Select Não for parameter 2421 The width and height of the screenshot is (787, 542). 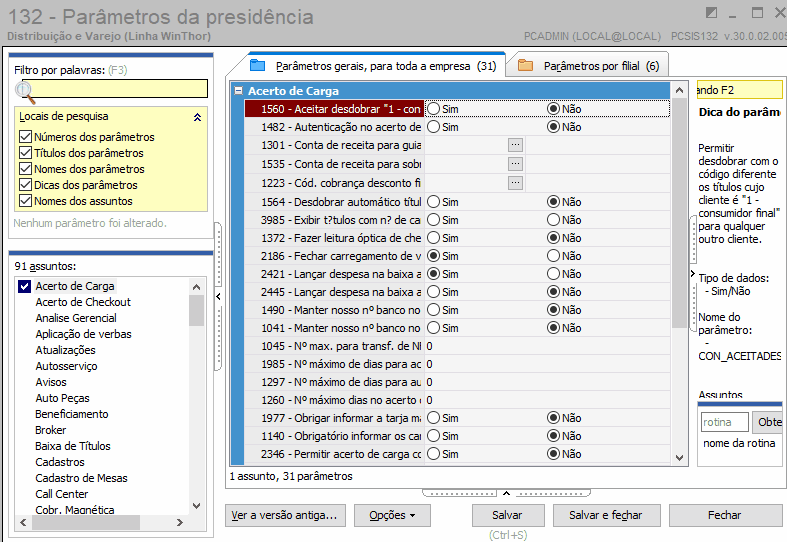click(x=554, y=274)
